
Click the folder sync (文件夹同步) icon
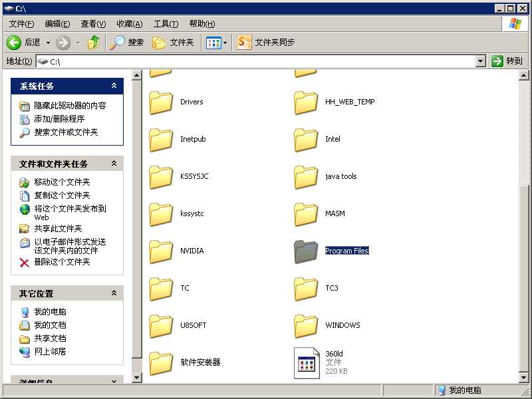coord(244,43)
